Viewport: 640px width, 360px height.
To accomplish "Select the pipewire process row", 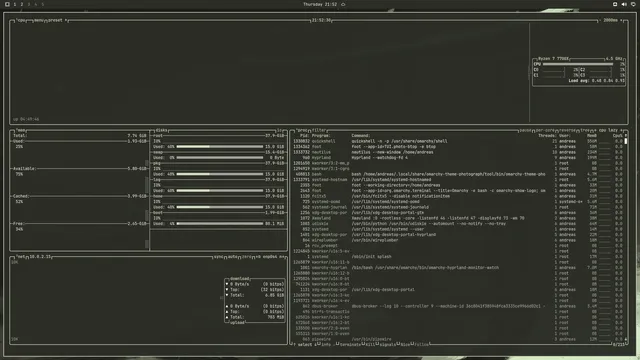I will [457, 339].
